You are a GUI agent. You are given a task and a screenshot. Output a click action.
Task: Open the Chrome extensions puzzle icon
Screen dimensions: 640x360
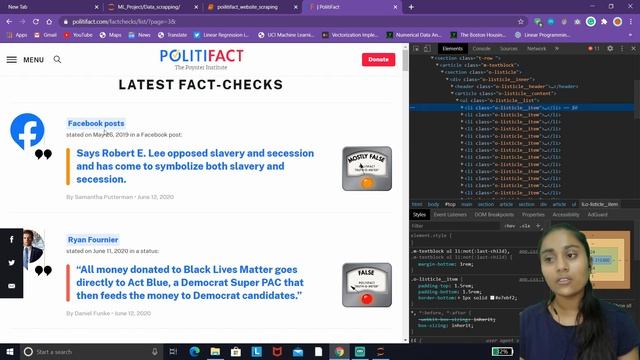click(x=604, y=22)
